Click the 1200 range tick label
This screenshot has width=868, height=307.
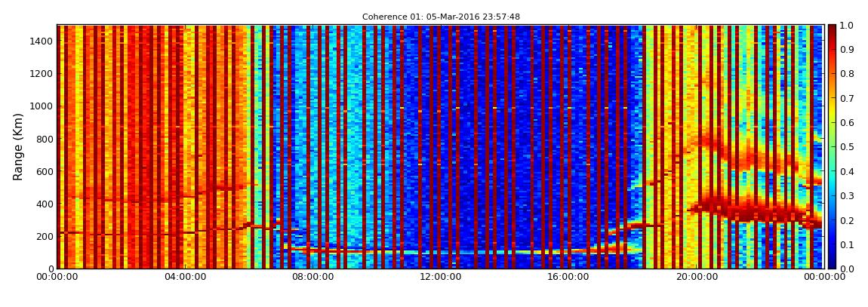tap(43, 74)
